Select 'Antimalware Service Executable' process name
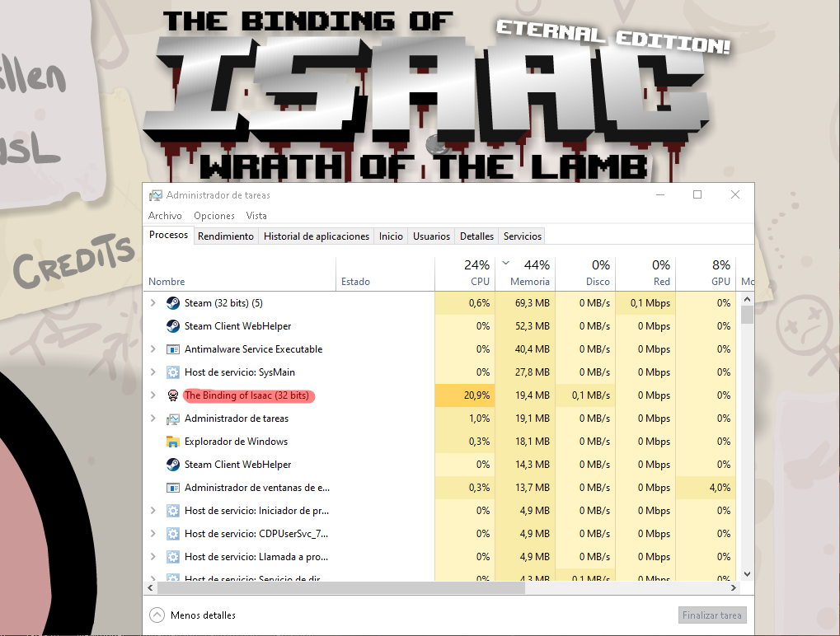The height and width of the screenshot is (636, 840). pos(253,349)
